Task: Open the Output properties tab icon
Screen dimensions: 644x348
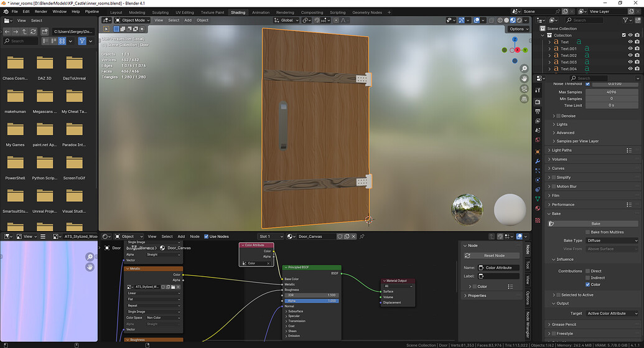Action: coord(538,111)
